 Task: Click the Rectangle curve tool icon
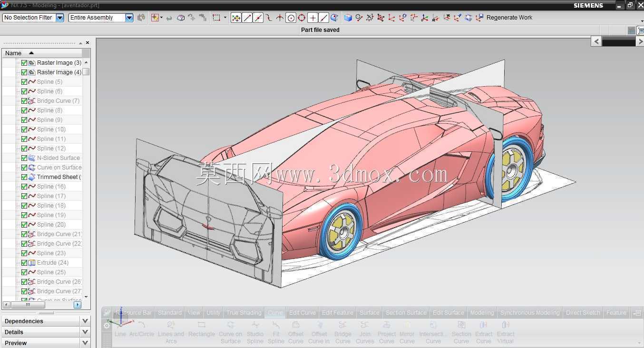pos(201,325)
